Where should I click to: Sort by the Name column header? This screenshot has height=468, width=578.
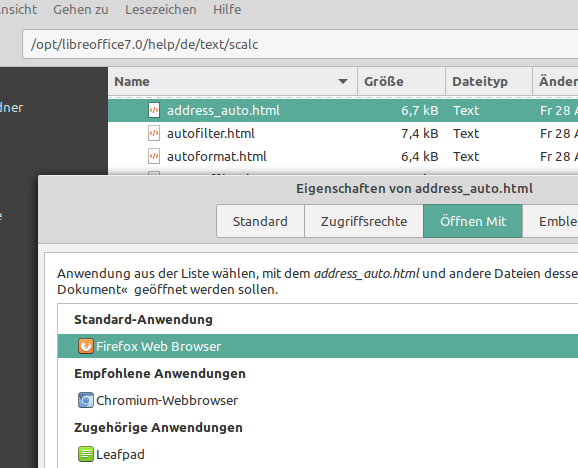[233, 81]
